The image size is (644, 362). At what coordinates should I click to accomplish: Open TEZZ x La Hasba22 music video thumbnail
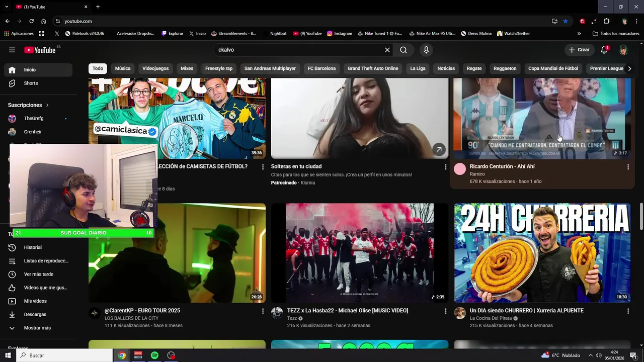[x=360, y=253]
